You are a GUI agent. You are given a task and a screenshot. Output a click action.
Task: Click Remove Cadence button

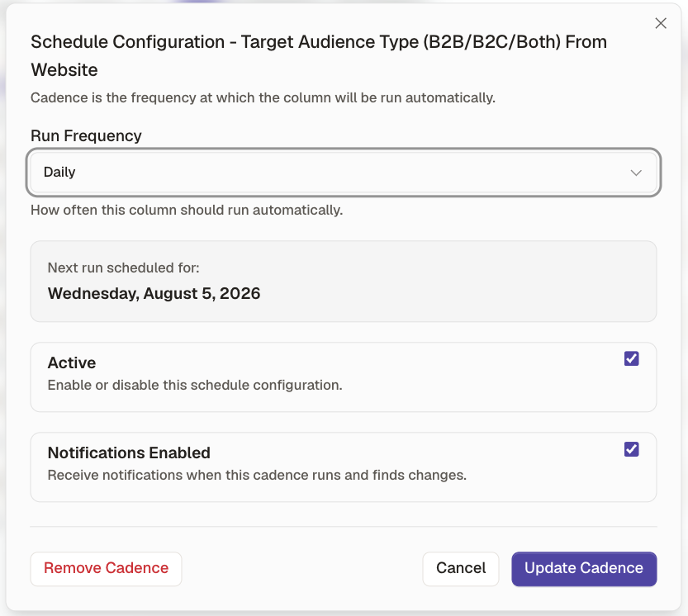107,569
